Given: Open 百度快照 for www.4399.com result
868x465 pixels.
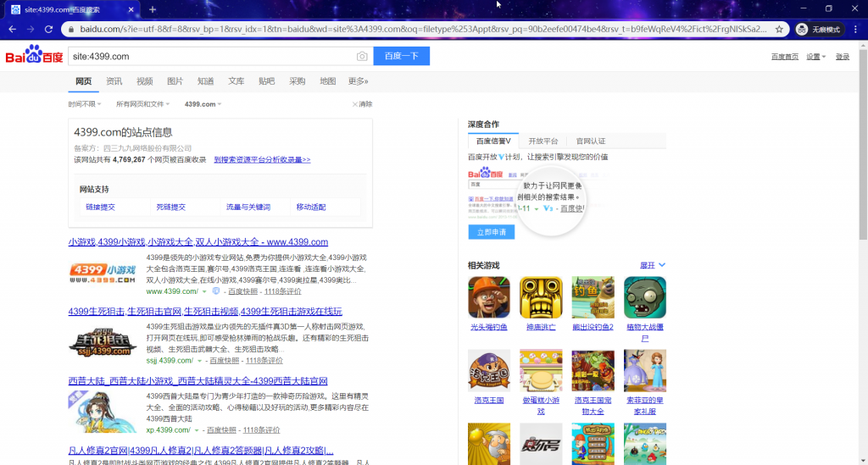Looking at the screenshot, I should click(x=243, y=291).
